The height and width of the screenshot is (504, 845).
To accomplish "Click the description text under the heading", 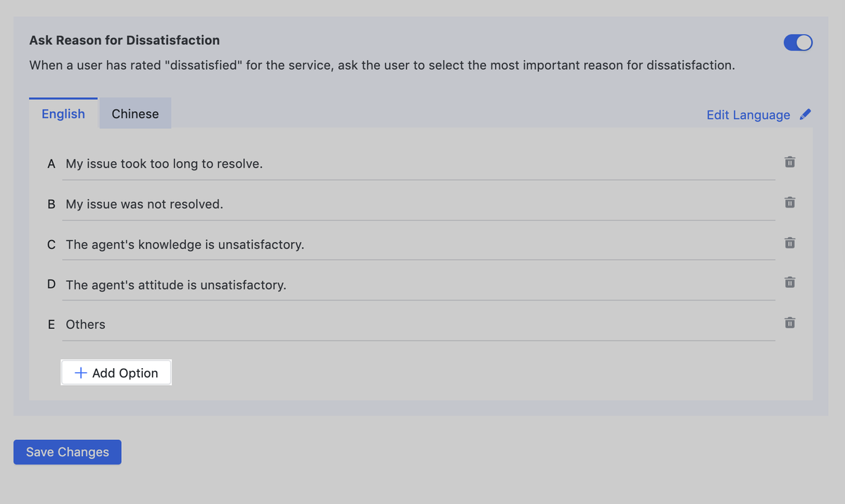I will pyautogui.click(x=382, y=65).
